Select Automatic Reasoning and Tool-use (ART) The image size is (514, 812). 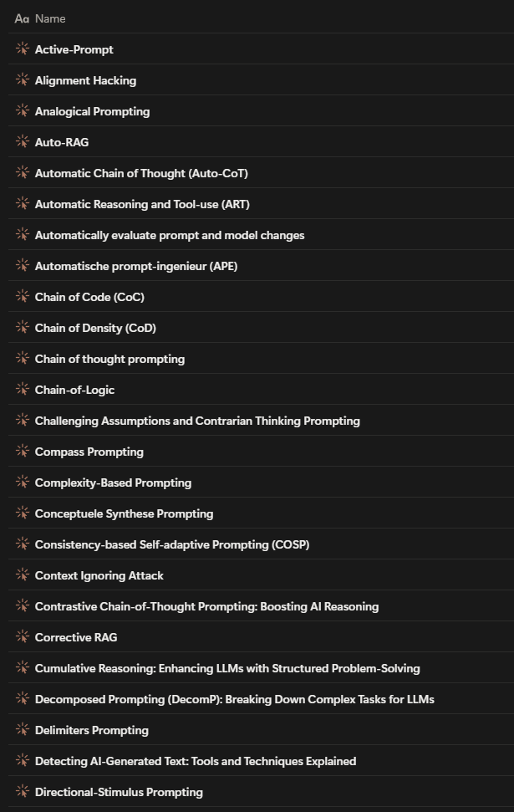point(142,204)
